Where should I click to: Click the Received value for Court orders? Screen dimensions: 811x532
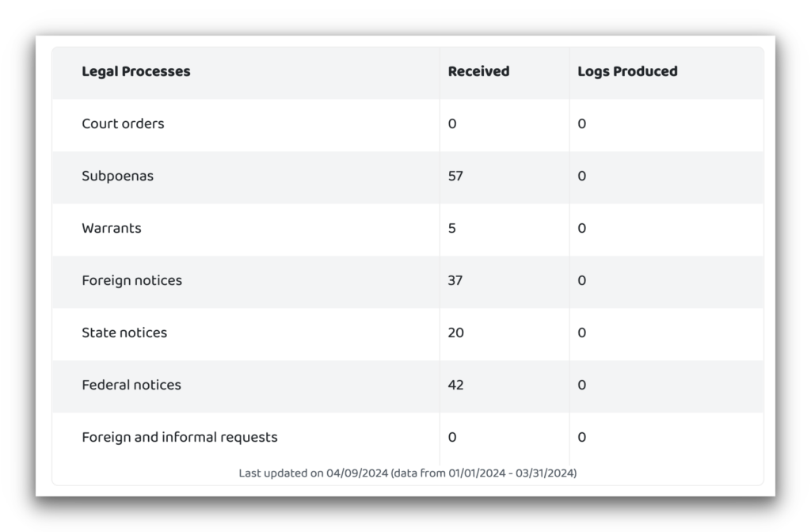click(452, 123)
